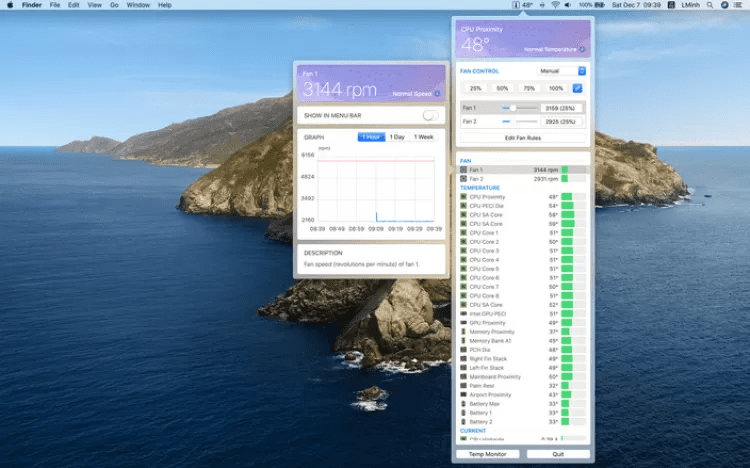
Task: Select the Palm Rest sensor icon
Action: (x=463, y=386)
